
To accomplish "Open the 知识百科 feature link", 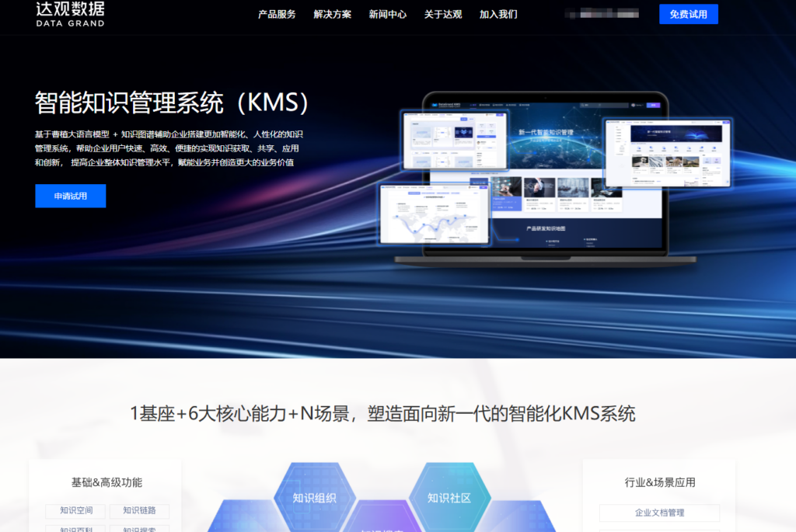I will tap(75, 529).
